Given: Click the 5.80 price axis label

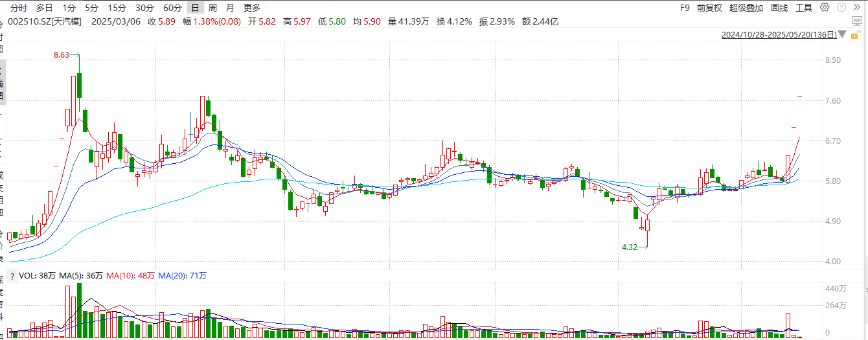Looking at the screenshot, I should (x=832, y=181).
